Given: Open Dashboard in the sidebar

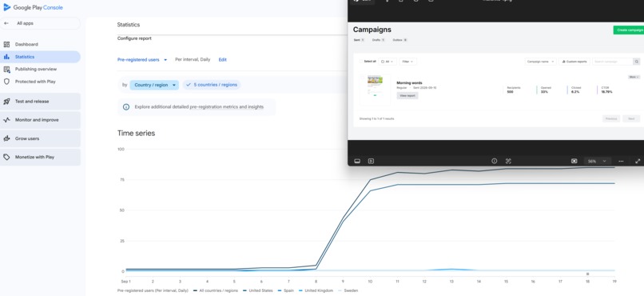Looking at the screenshot, I should tap(40, 45).
